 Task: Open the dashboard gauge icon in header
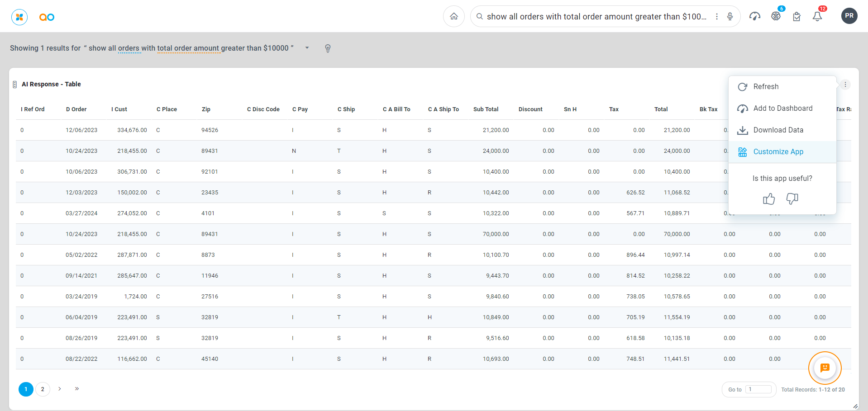pos(754,17)
